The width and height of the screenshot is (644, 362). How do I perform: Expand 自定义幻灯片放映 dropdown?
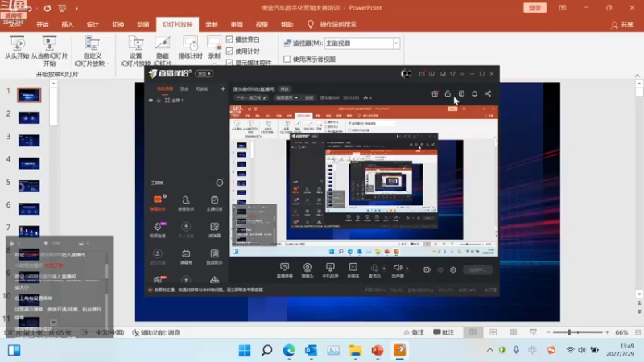coord(108,64)
